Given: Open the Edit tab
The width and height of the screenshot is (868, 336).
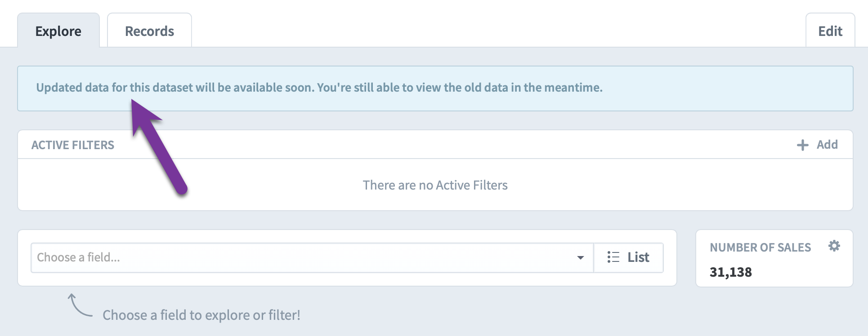Looking at the screenshot, I should (830, 31).
